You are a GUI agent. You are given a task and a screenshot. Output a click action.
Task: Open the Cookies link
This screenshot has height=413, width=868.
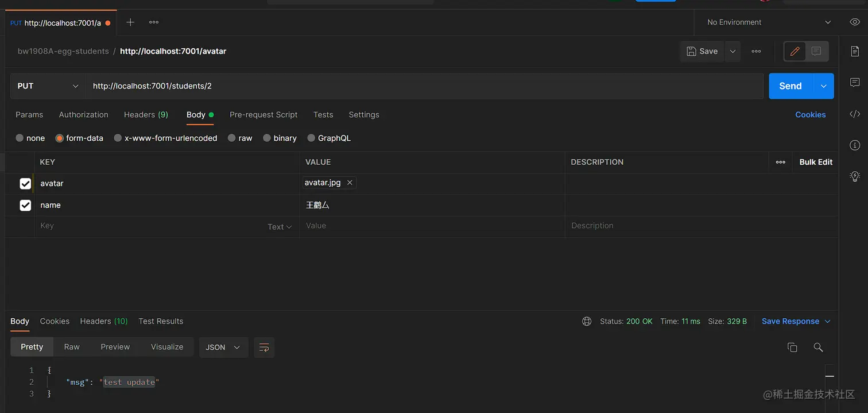[x=811, y=115]
